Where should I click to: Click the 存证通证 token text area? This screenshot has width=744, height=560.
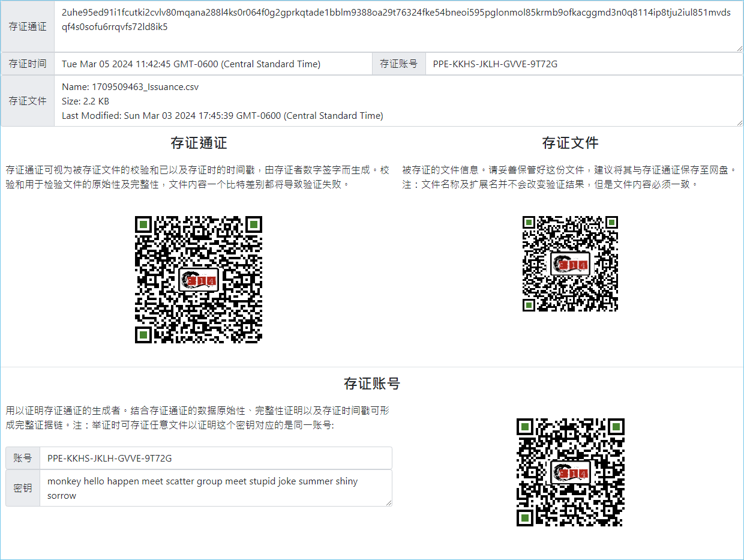pyautogui.click(x=398, y=27)
